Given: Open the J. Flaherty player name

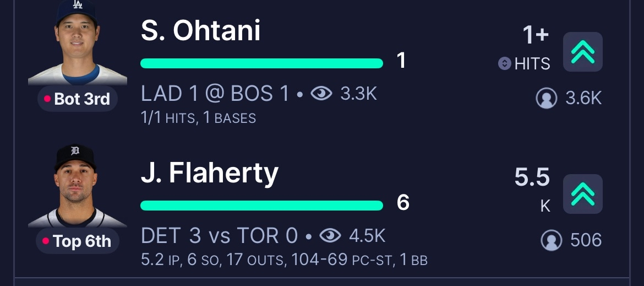Looking at the screenshot, I should point(210,174).
